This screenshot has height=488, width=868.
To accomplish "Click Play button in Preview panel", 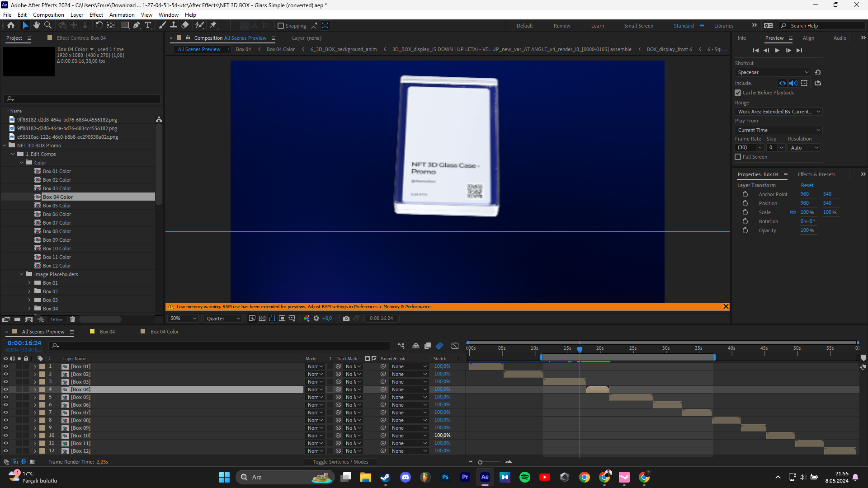I will (777, 50).
